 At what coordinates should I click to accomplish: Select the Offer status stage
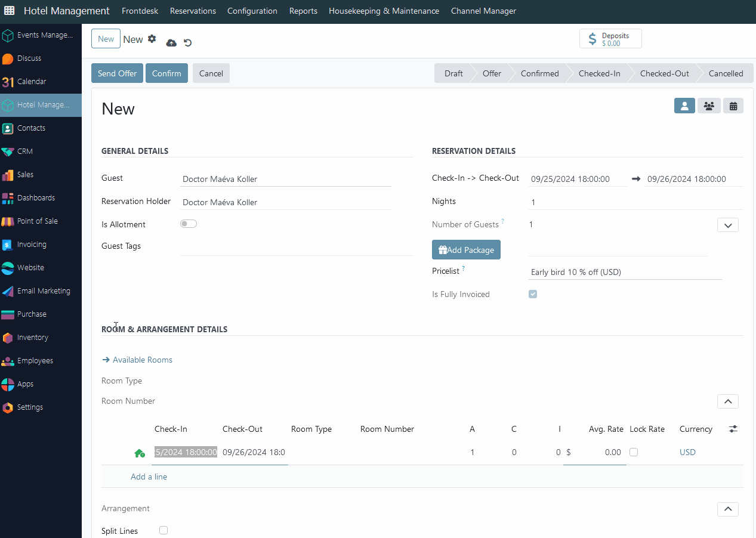coord(492,73)
